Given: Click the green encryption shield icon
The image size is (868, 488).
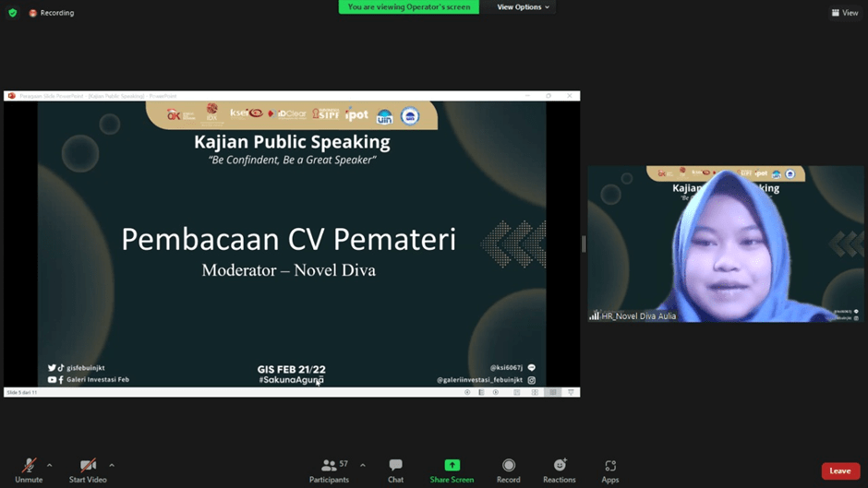Looking at the screenshot, I should point(13,13).
